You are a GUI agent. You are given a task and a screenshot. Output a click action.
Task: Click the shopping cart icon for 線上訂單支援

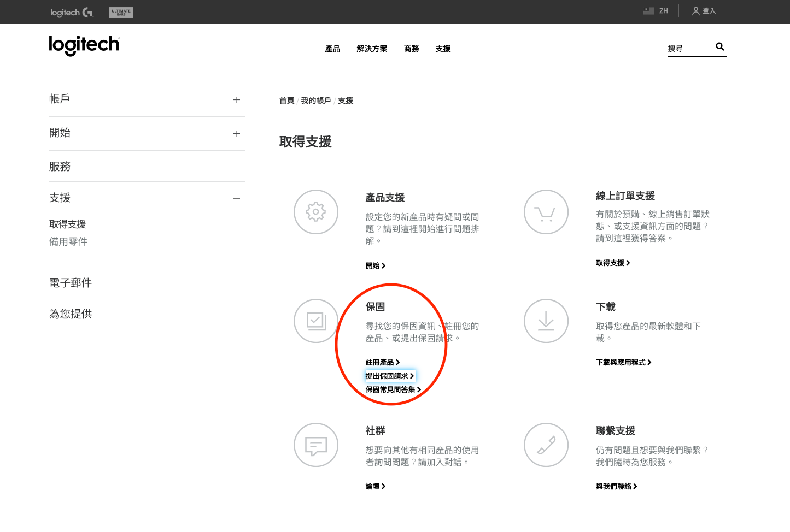click(546, 212)
